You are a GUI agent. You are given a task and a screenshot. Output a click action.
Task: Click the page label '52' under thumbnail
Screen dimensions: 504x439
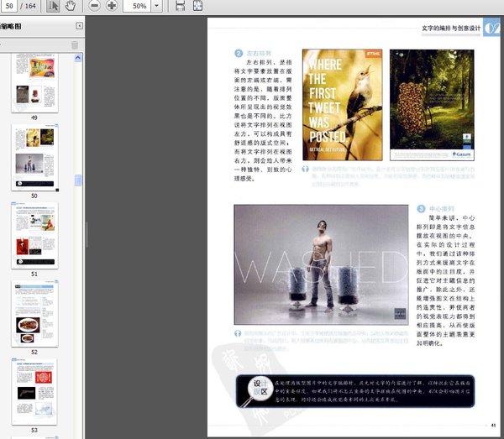click(x=34, y=352)
